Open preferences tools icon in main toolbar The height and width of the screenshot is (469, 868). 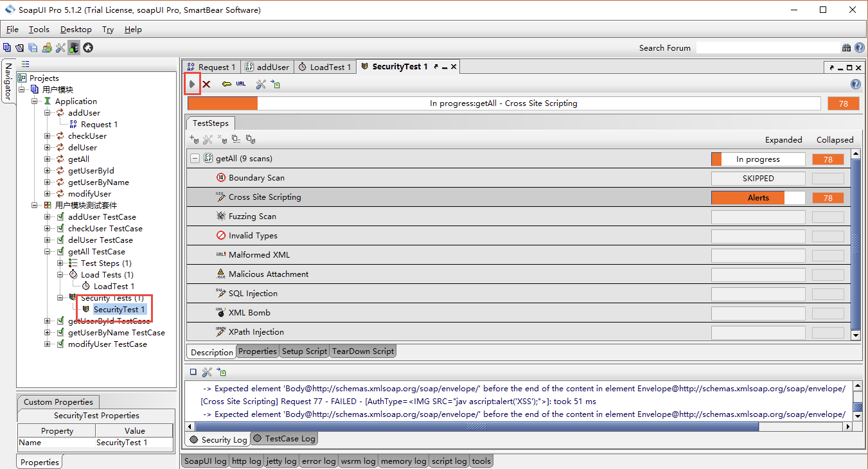(60, 48)
